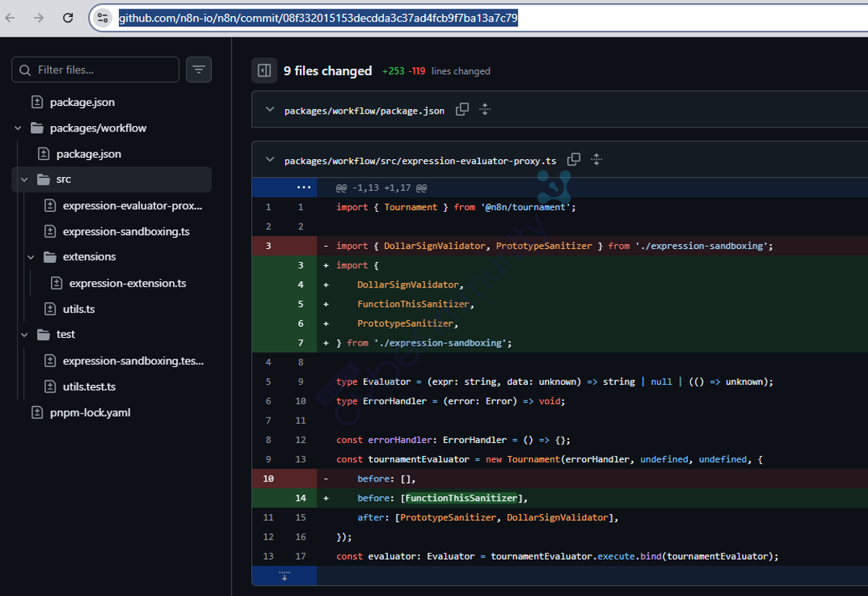The width and height of the screenshot is (868, 596).
Task: Collapse the packages/workflow folder chevron
Action: 18,128
